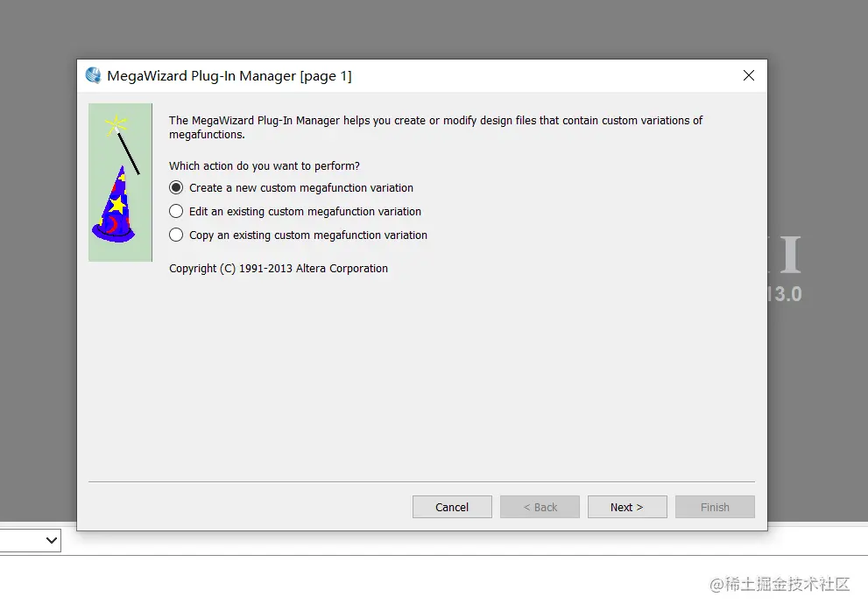868x611 pixels.
Task: Close the MegaWizard Plug-In Manager dialog
Action: coord(748,75)
